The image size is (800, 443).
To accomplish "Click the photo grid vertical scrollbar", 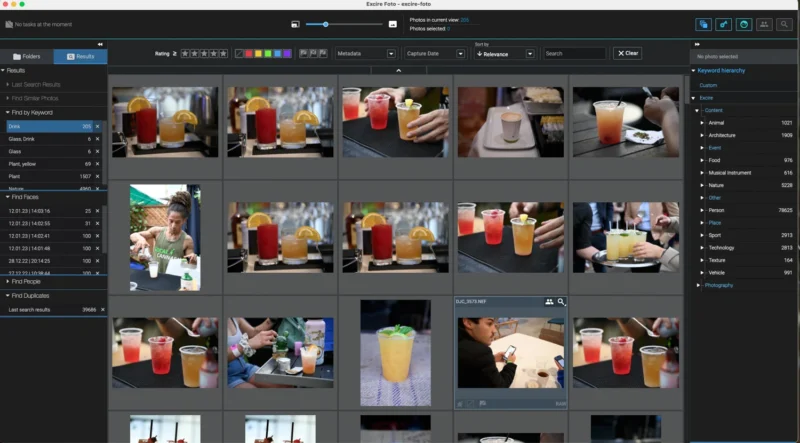I will (687, 89).
